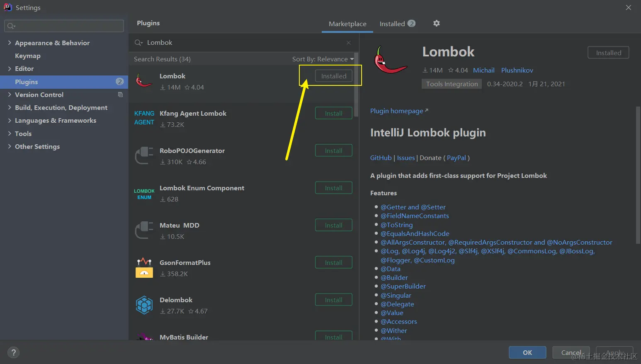641x364 pixels.
Task: Open plugin settings gear icon
Action: tap(436, 24)
